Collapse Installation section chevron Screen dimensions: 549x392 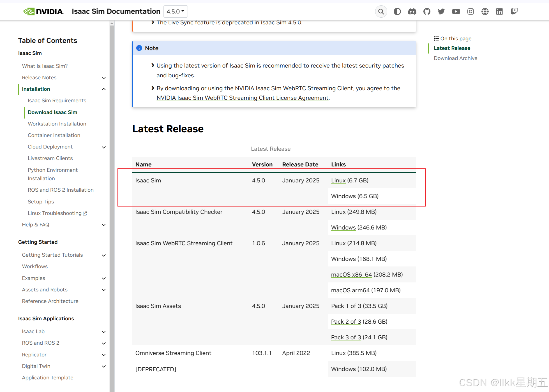click(x=103, y=89)
